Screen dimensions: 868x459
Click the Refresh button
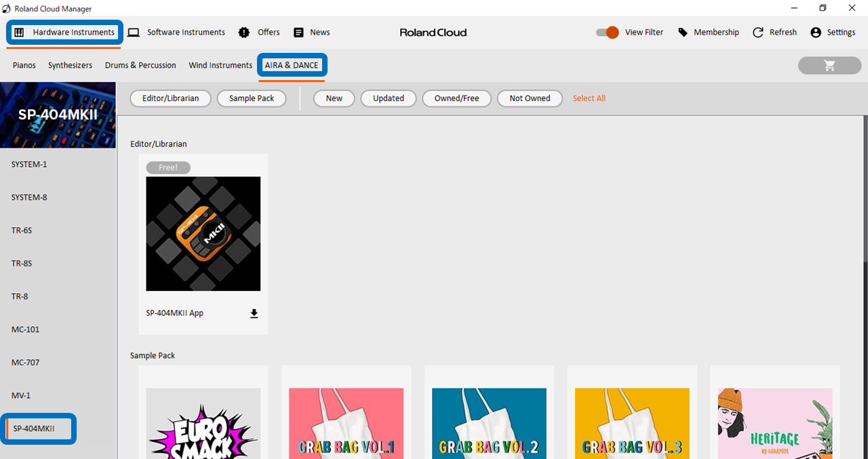pyautogui.click(x=774, y=33)
